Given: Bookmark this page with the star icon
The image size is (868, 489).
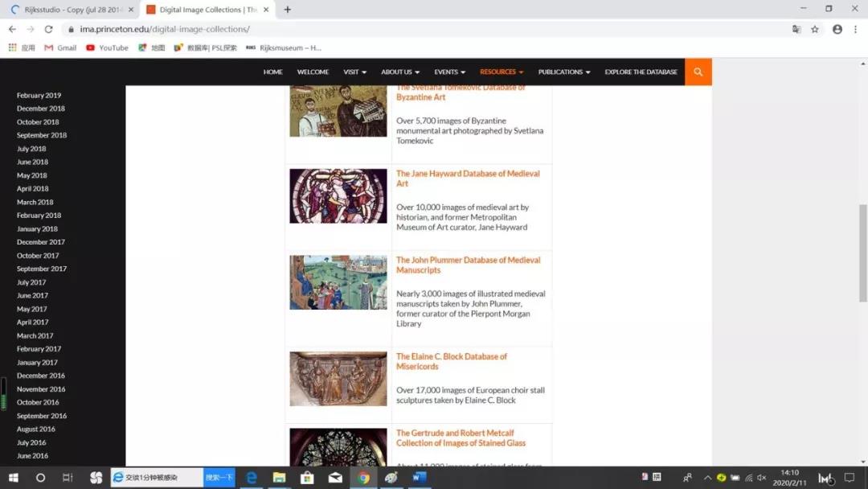Looking at the screenshot, I should click(x=815, y=29).
